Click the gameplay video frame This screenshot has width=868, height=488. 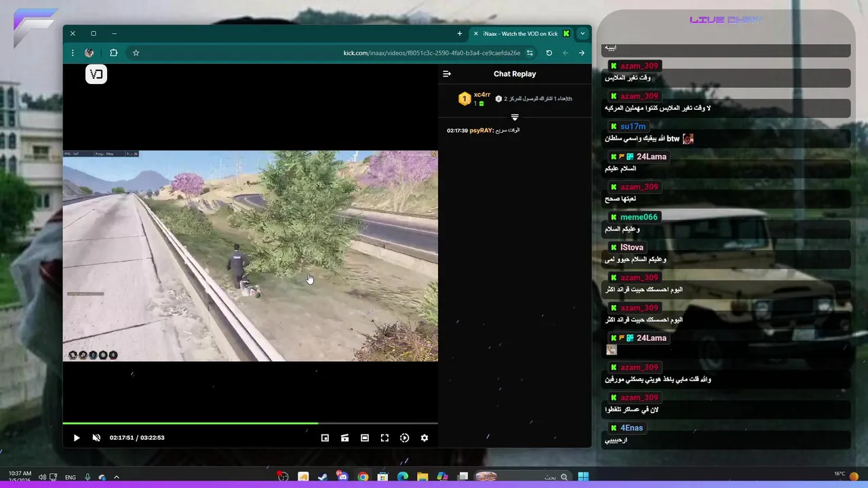(x=250, y=256)
